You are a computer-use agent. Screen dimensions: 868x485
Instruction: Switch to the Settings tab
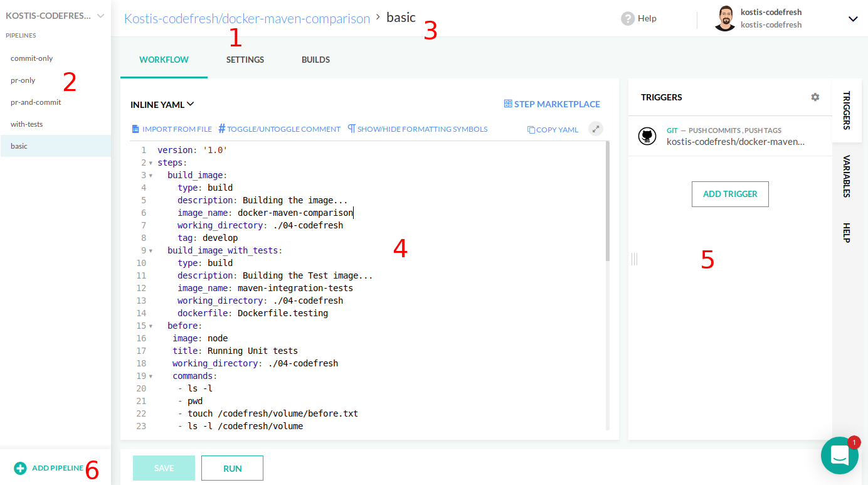coord(245,60)
